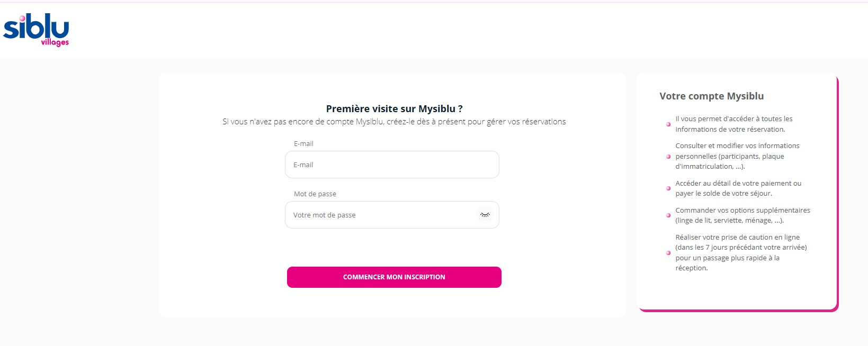Click pink bullet beside 'Accéder au détail'
Image resolution: width=868 pixels, height=346 pixels.
pyautogui.click(x=668, y=188)
